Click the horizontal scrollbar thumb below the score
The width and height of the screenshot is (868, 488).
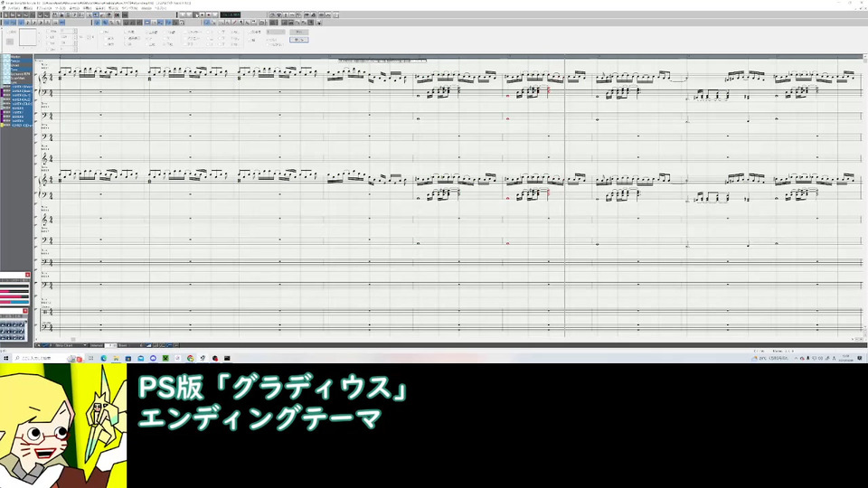point(73,339)
